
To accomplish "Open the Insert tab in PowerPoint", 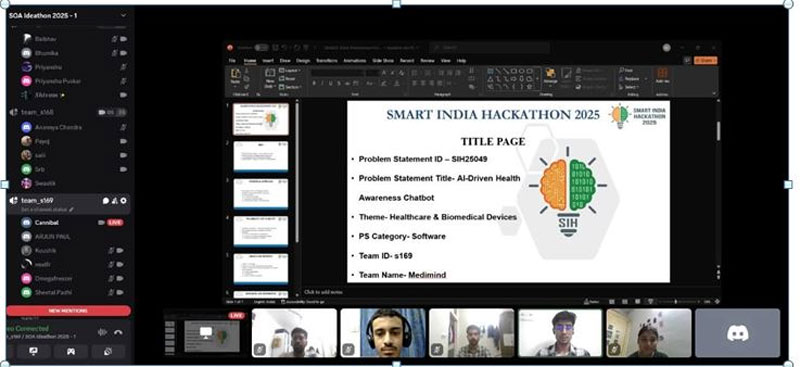I will pos(268,61).
